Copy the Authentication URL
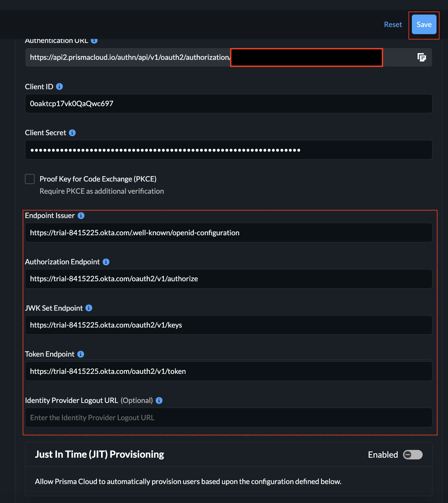 [422, 57]
